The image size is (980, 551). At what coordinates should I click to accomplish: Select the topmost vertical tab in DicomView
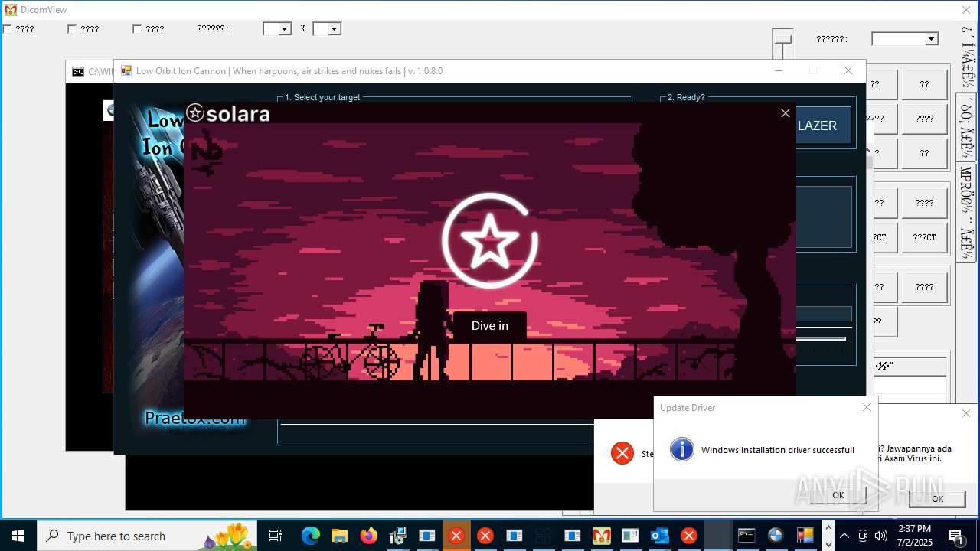coord(967,59)
